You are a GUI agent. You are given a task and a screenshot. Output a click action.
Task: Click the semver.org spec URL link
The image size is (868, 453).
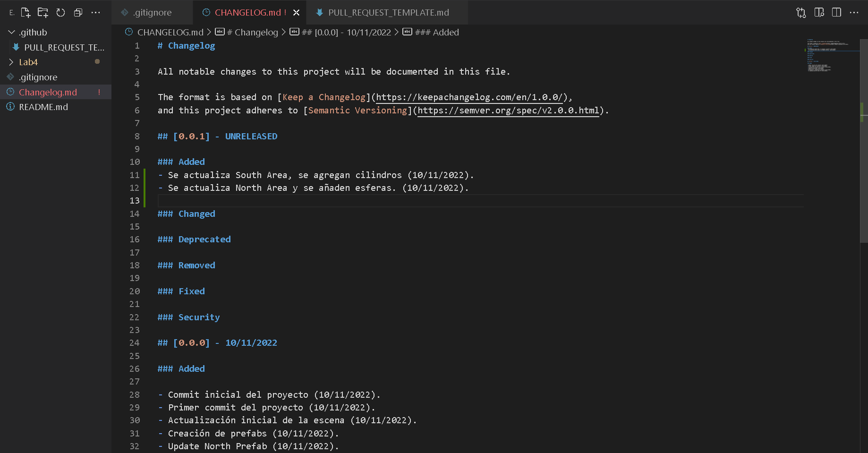tap(508, 111)
